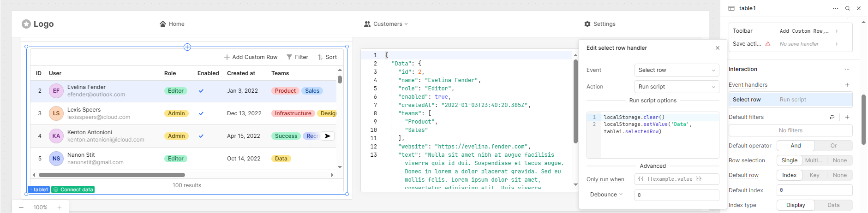Click the zoom out minus icon
Viewport: 868px width, 213px height.
click(x=21, y=207)
